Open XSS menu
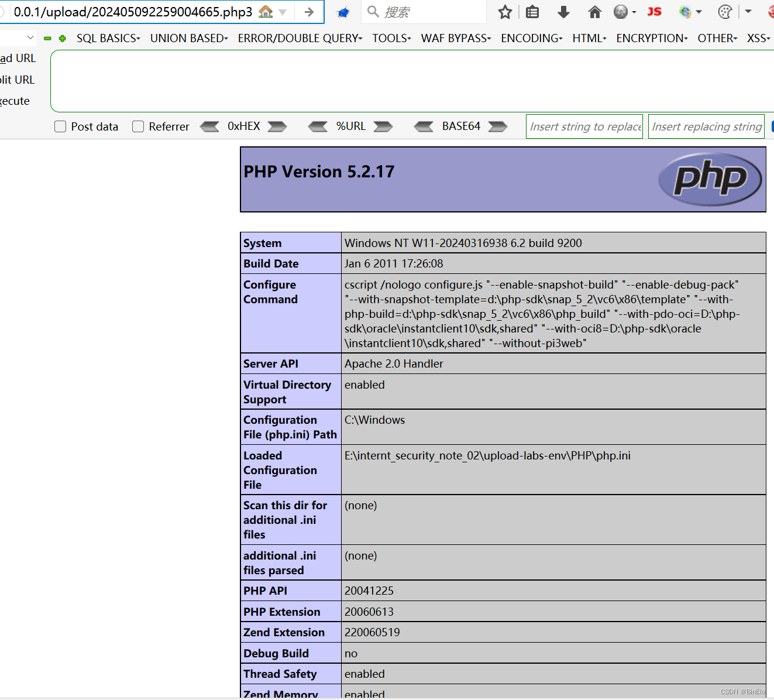Viewport: 774px width, 700px height. [759, 38]
